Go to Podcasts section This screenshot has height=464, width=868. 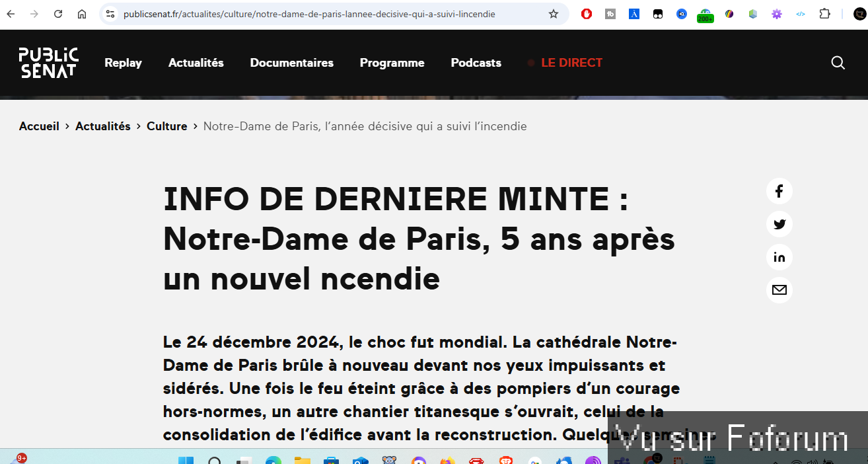[x=476, y=63]
